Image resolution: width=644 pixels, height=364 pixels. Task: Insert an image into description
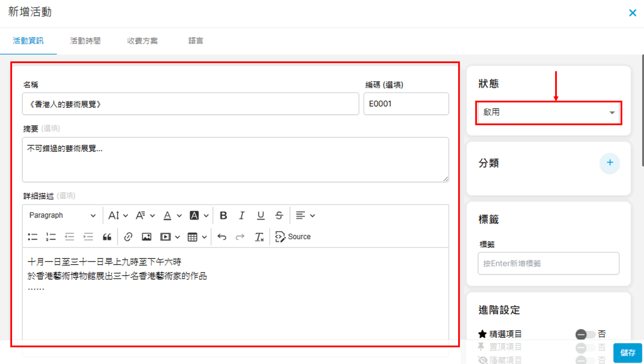pyautogui.click(x=146, y=237)
